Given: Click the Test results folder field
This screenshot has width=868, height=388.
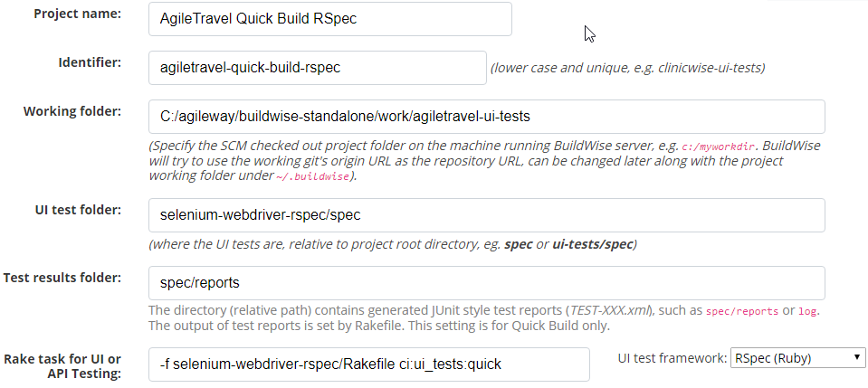Looking at the screenshot, I should click(x=487, y=283).
